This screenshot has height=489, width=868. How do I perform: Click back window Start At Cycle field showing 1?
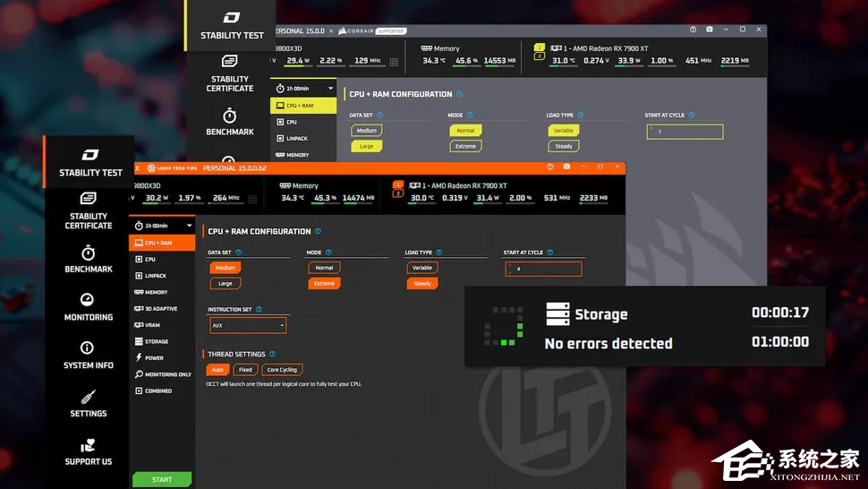[x=685, y=132]
